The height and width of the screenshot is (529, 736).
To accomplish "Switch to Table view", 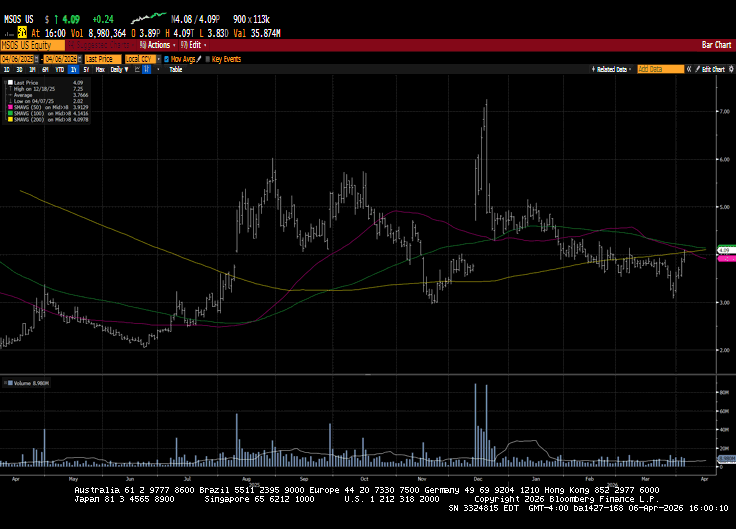I will (x=176, y=69).
